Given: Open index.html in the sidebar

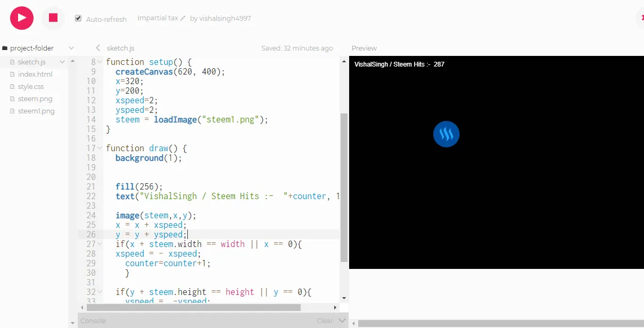Looking at the screenshot, I should [x=35, y=74].
